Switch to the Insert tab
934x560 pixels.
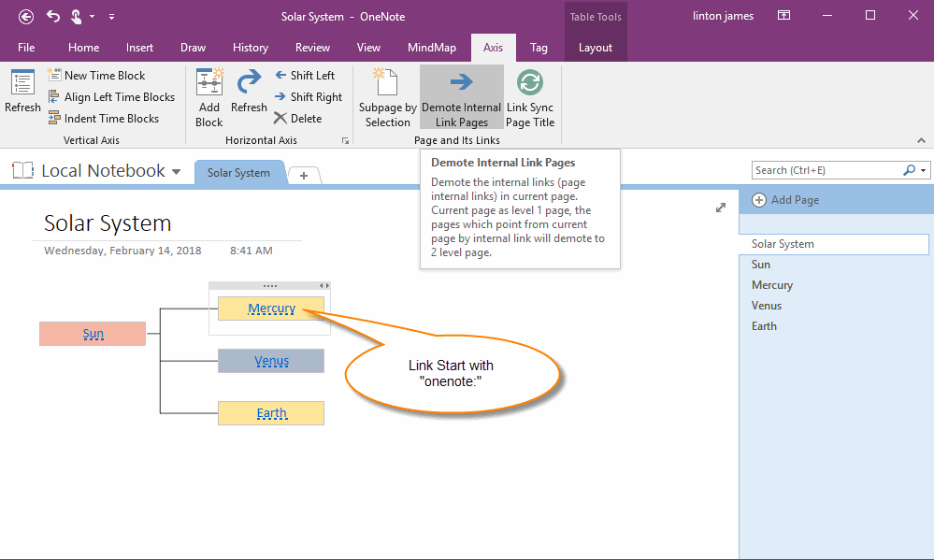[x=139, y=48]
